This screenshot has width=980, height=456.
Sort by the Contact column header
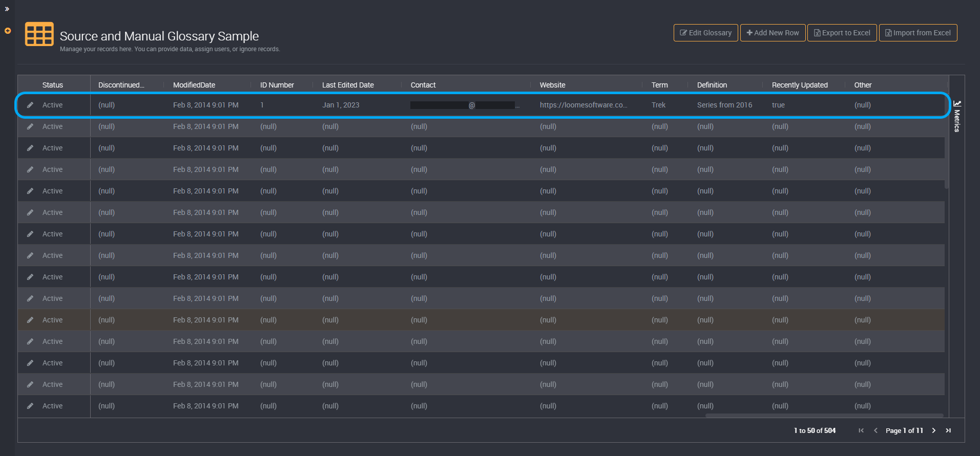pyautogui.click(x=423, y=85)
